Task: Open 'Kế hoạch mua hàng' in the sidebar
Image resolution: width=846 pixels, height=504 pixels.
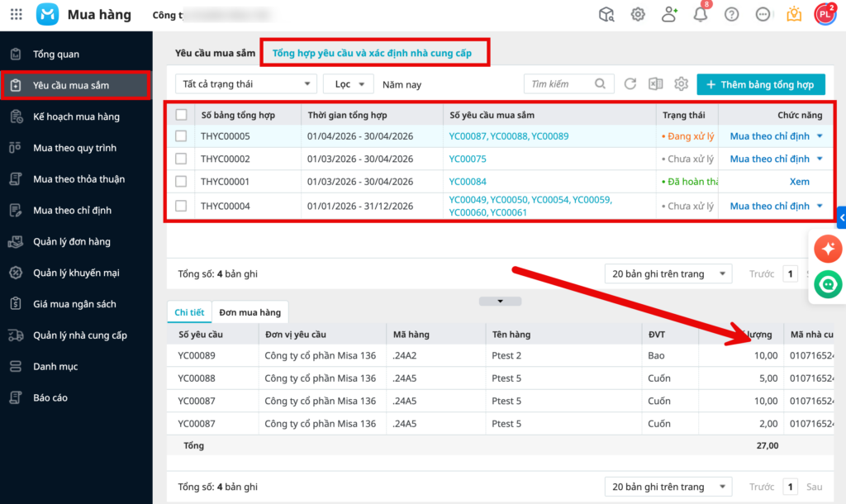Action: coord(76,116)
